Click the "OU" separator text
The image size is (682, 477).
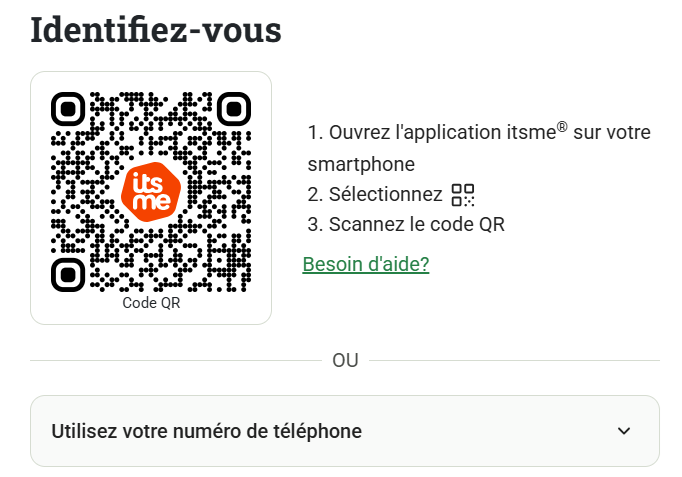click(x=345, y=361)
